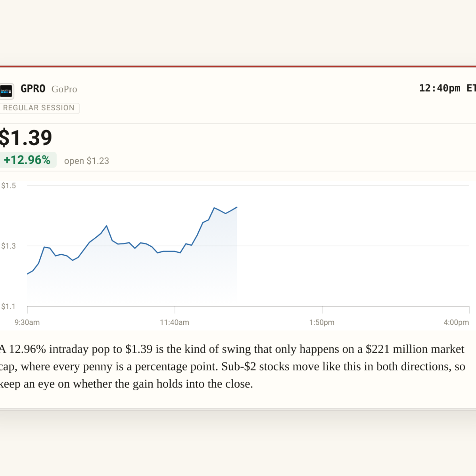Click the 9:30am time axis marker

27,322
